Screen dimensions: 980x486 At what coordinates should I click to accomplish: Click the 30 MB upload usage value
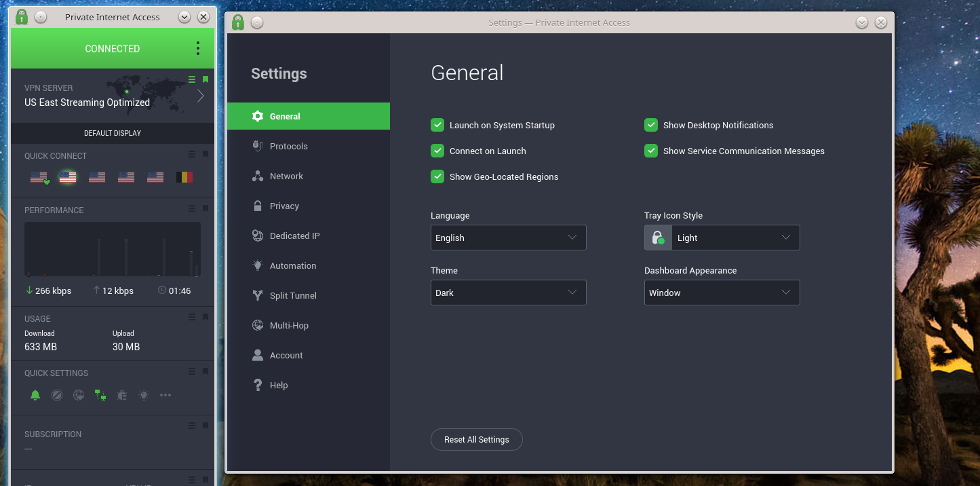click(x=126, y=347)
